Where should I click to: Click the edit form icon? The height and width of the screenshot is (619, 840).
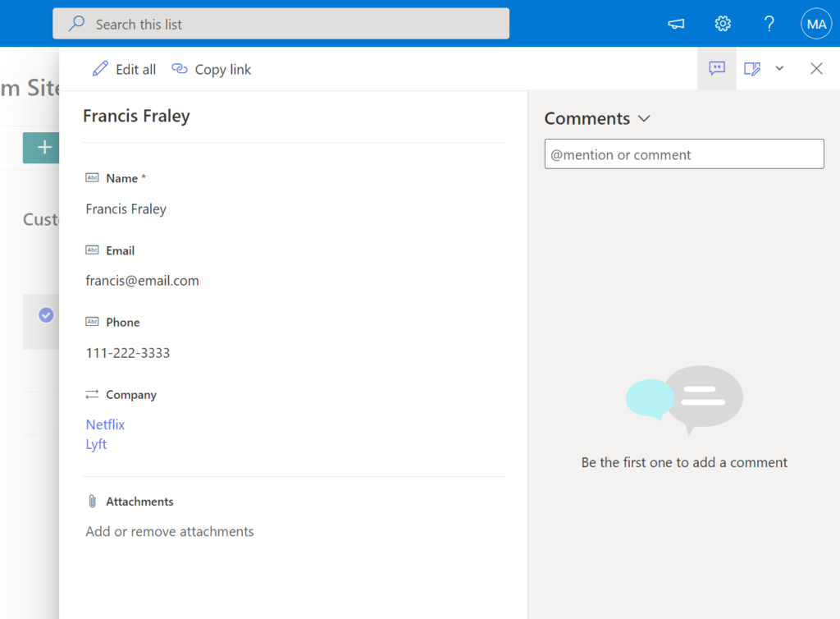(x=752, y=69)
